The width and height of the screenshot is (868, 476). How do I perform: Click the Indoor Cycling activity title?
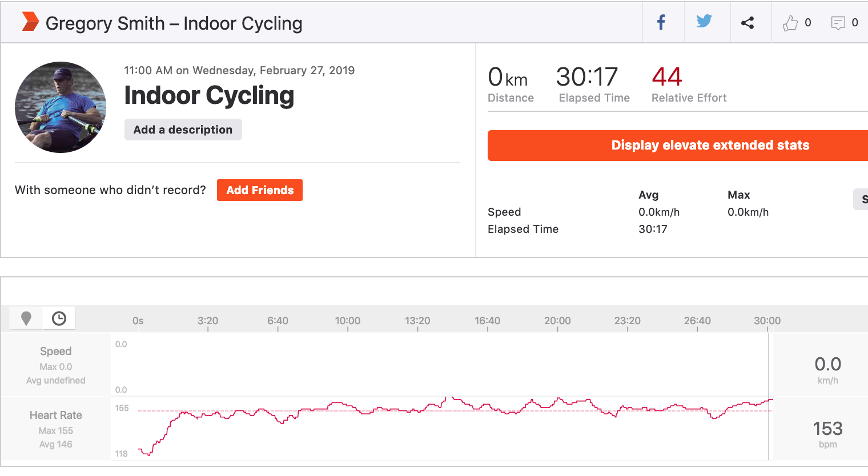point(209,95)
